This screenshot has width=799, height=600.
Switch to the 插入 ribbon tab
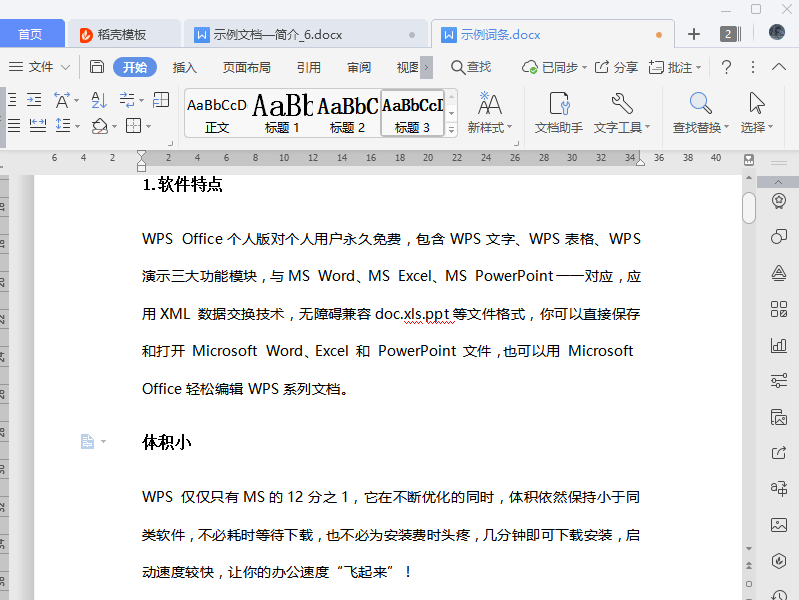[185, 67]
